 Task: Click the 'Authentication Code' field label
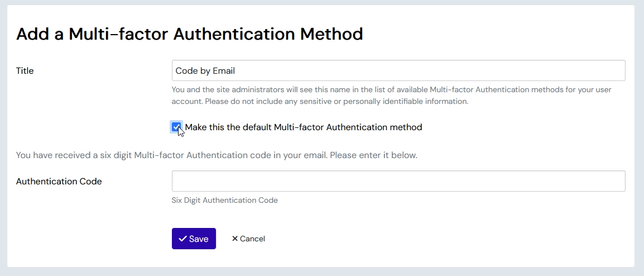point(59,182)
